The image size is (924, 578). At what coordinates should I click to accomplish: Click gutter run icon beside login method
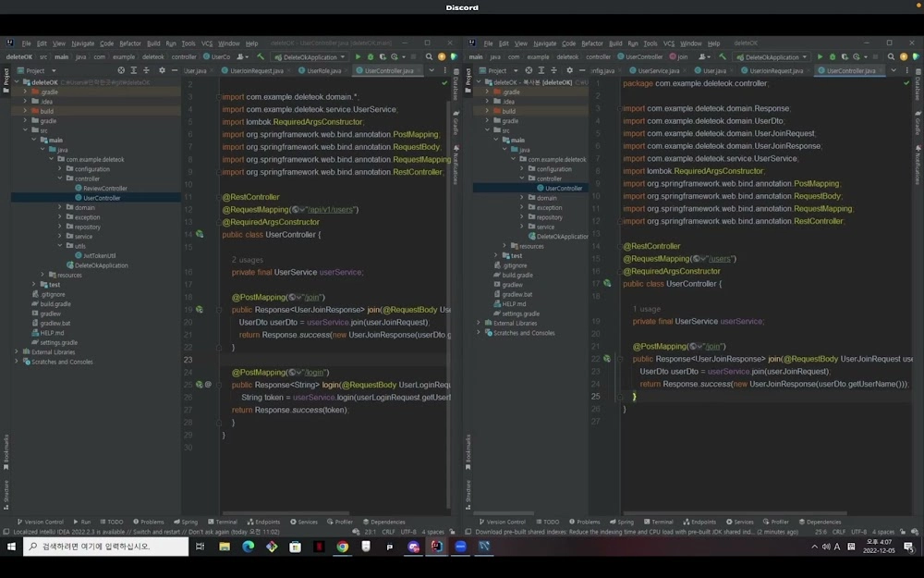[x=199, y=384]
